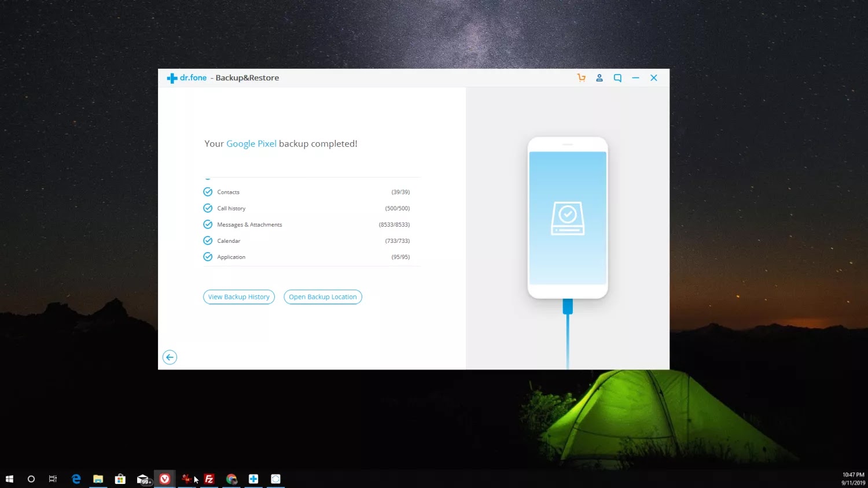Click the Contacts checkmark icon

pos(208,192)
